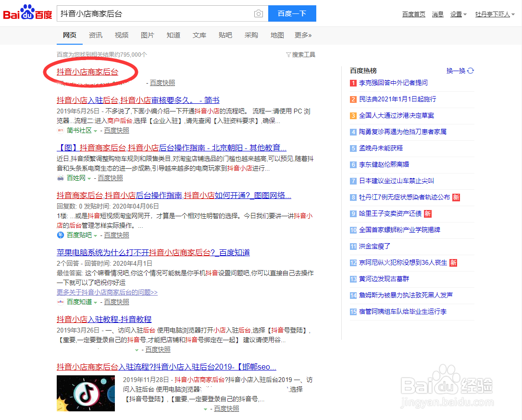522x420 pixels.
Task: Switch to the 视频 search tab
Action: (x=122, y=35)
